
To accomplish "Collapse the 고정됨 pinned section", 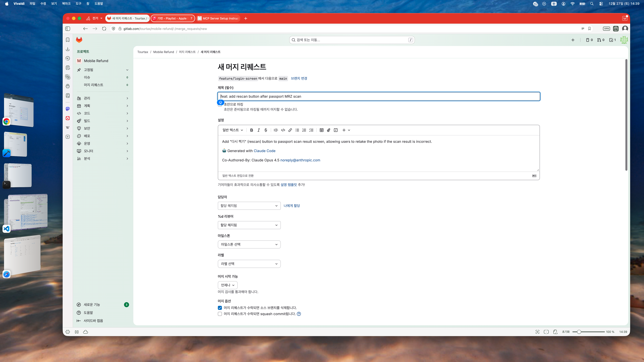I will pyautogui.click(x=103, y=70).
